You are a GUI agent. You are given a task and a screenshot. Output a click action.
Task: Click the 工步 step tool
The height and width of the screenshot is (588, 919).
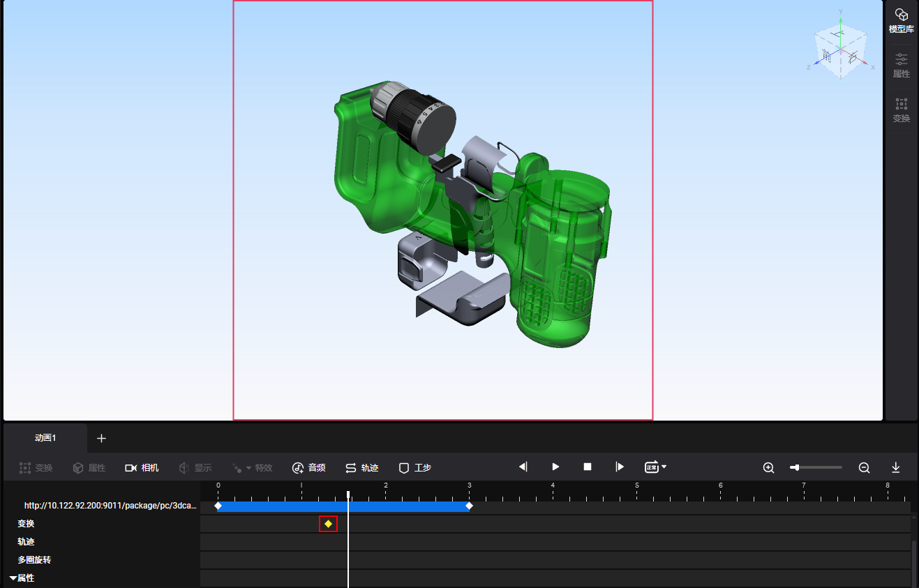[x=414, y=467]
